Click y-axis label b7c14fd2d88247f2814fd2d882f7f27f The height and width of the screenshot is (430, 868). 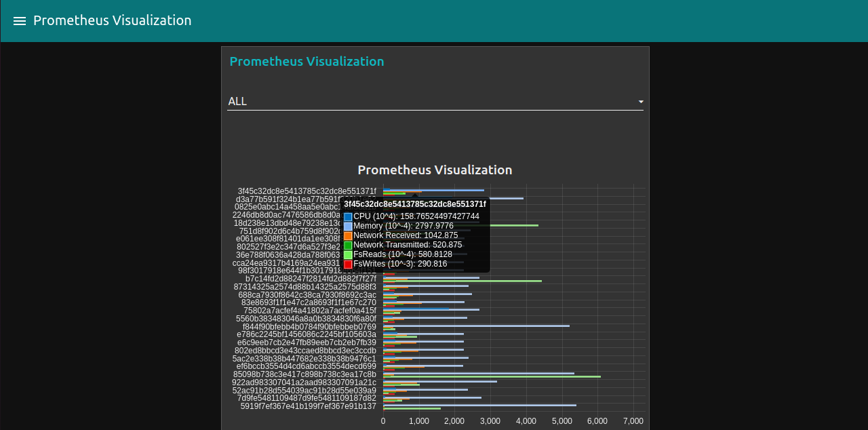(x=311, y=279)
